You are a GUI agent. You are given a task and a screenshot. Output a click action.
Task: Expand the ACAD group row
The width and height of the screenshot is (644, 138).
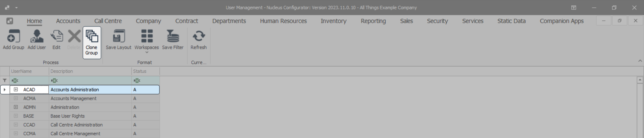pyautogui.click(x=16, y=89)
